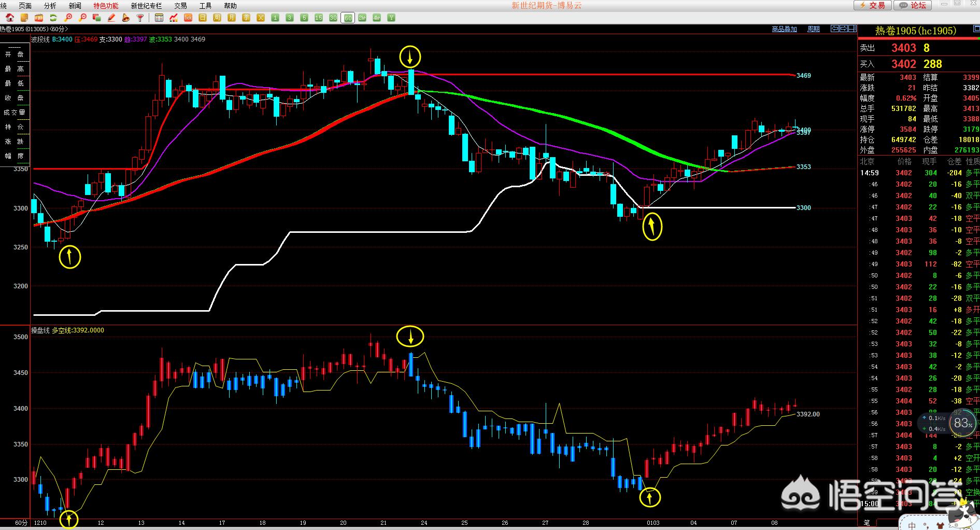The image size is (980, 530).
Task: Select weekly (周) period button
Action: click(x=217, y=18)
